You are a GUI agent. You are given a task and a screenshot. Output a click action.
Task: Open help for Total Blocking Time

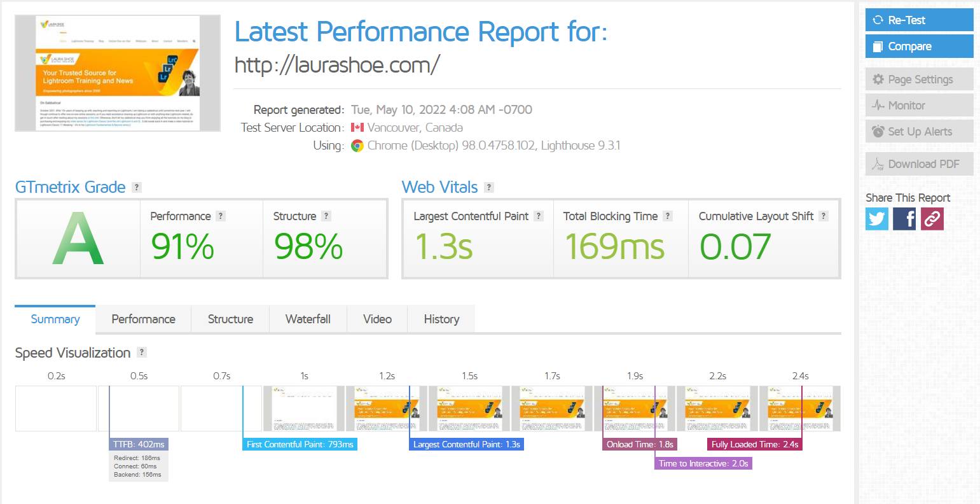point(668,216)
